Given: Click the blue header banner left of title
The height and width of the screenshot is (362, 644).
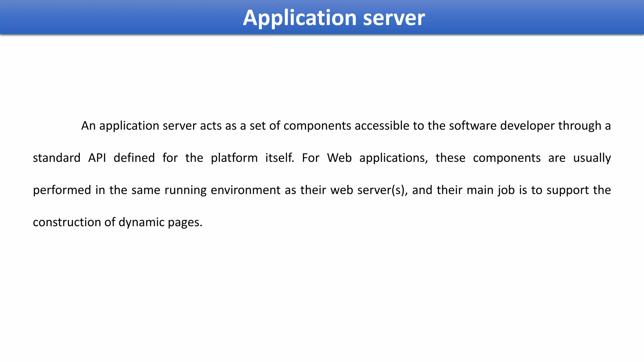Looking at the screenshot, I should coord(119,18).
